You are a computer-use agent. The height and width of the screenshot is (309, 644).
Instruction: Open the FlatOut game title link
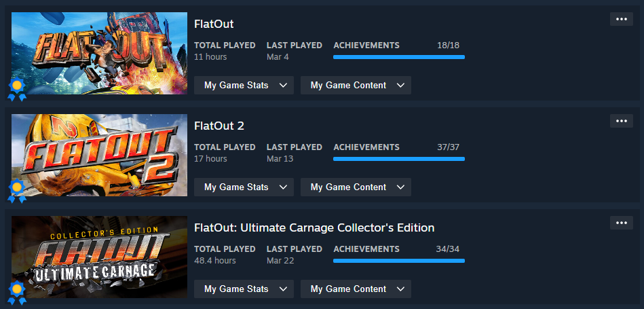click(x=214, y=24)
